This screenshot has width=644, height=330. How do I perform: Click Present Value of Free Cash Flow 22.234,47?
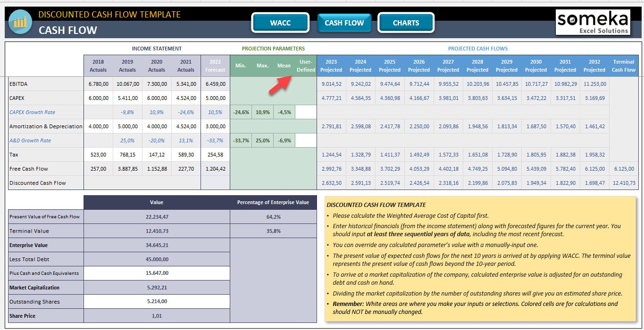[157, 216]
